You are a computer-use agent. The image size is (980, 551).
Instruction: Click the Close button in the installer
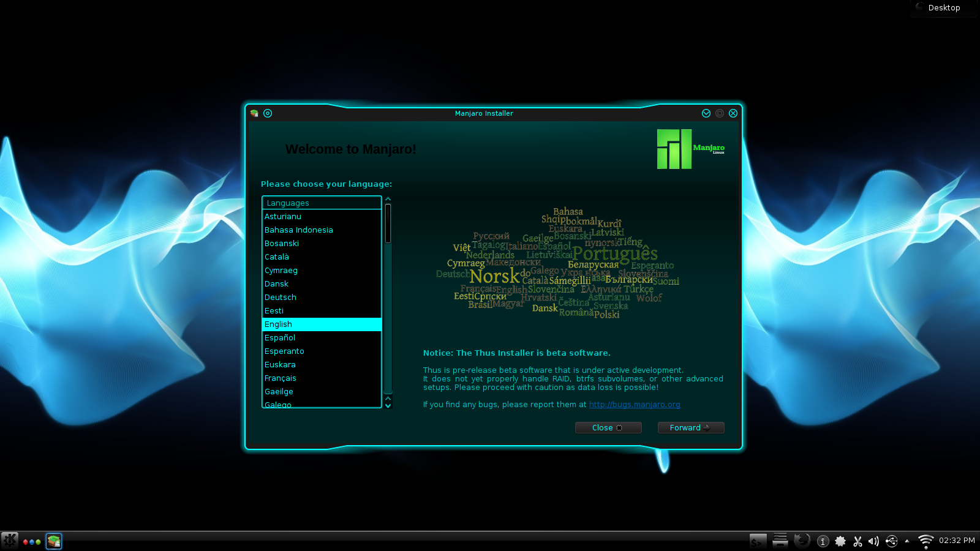[608, 428]
